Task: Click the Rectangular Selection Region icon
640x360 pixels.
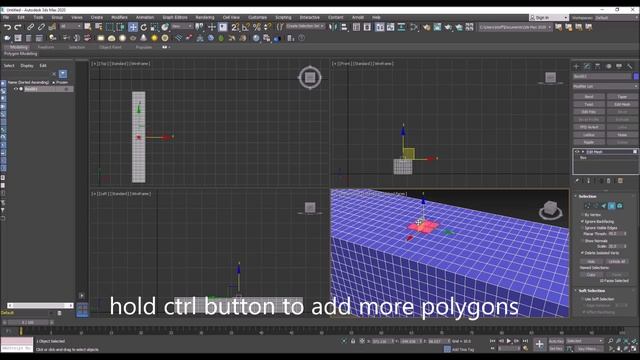Action: pos(109,27)
